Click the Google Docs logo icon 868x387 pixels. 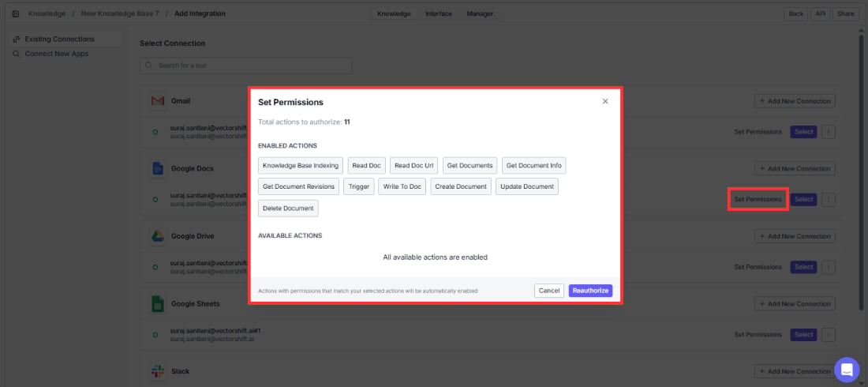click(x=158, y=168)
